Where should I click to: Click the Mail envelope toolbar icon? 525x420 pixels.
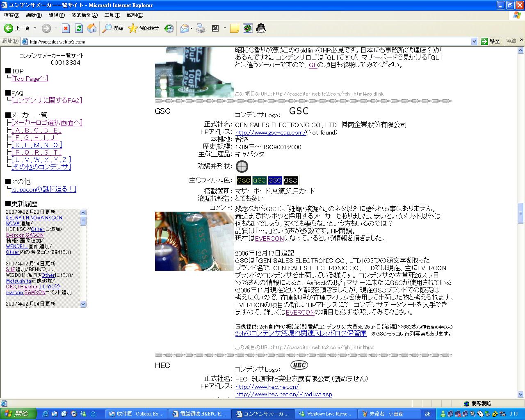pos(185,28)
